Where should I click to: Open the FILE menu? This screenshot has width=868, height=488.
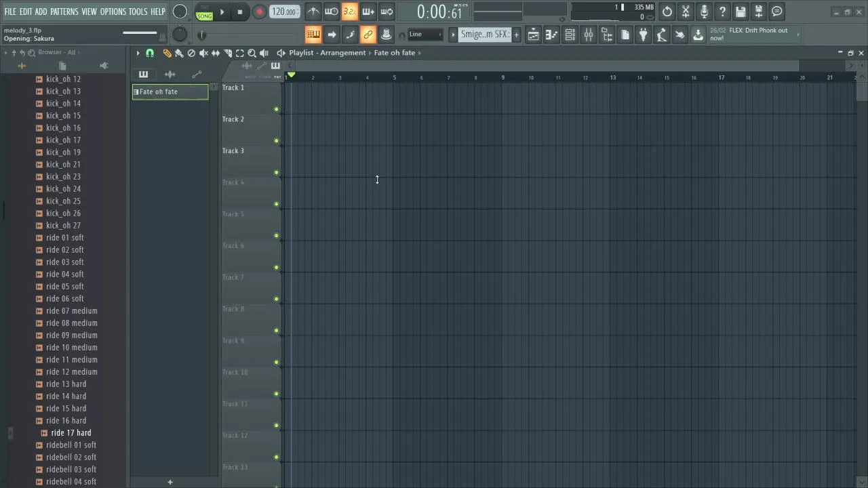tap(10, 12)
